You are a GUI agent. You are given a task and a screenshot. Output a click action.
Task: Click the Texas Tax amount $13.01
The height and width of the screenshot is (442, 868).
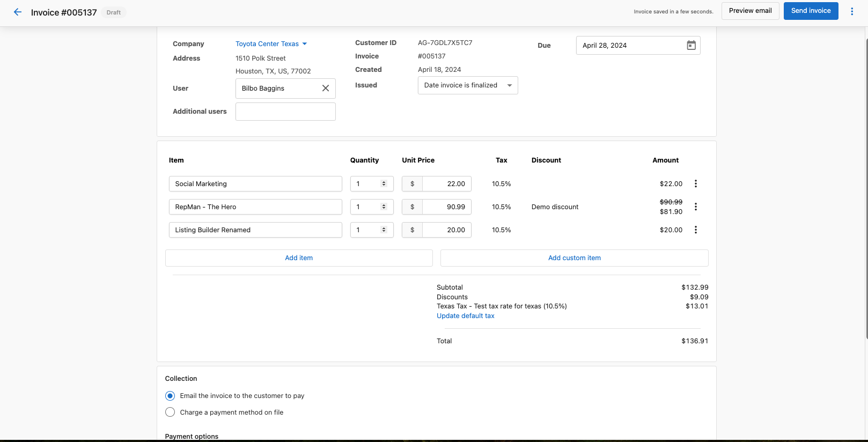(697, 306)
